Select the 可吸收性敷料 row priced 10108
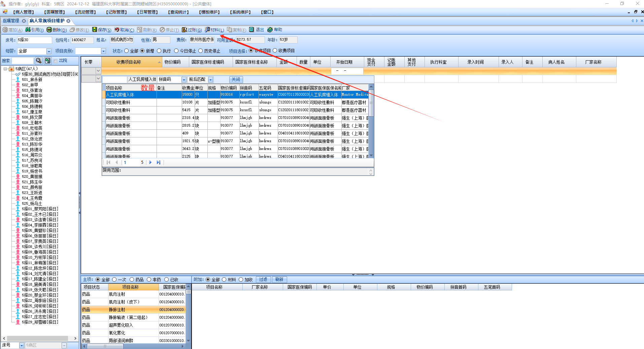The height and width of the screenshot is (349, 644). coord(237,102)
